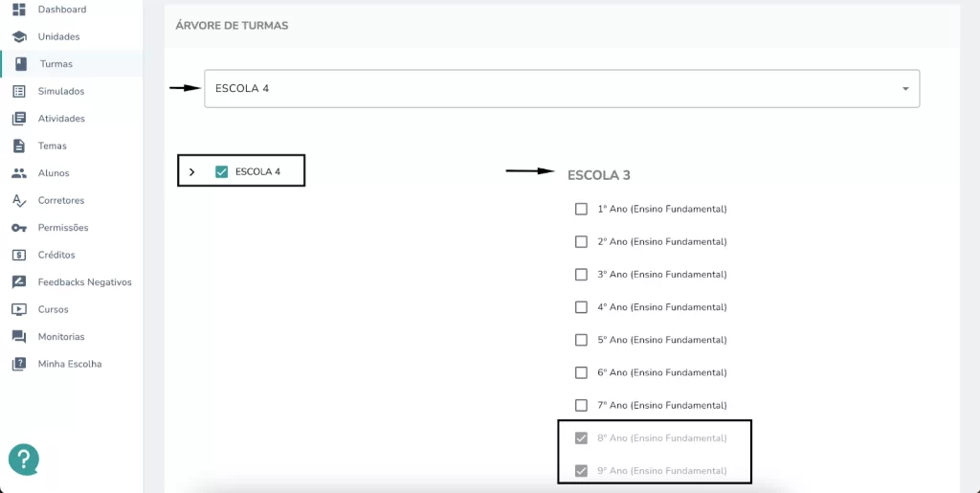Click the Temas sidebar link

[x=52, y=146]
